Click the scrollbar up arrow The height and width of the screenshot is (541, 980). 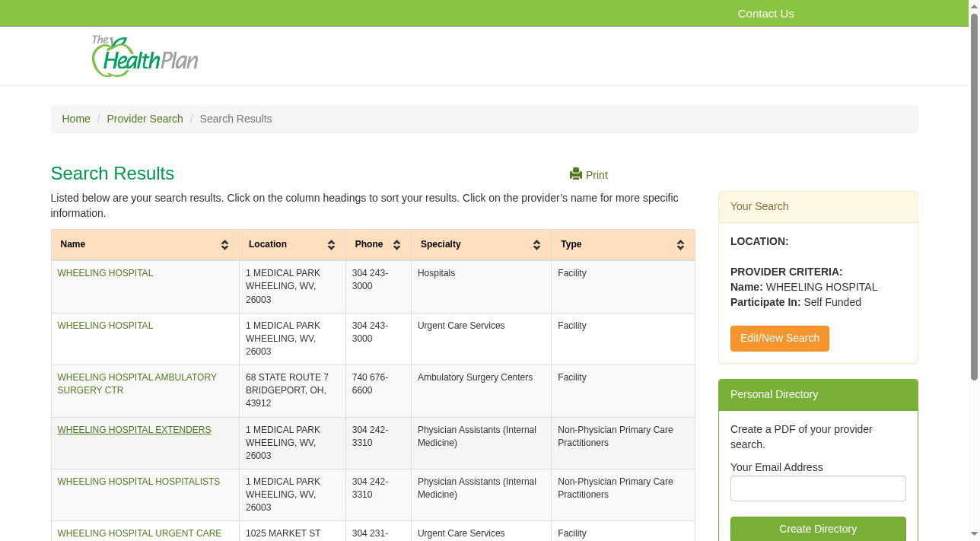click(974, 6)
